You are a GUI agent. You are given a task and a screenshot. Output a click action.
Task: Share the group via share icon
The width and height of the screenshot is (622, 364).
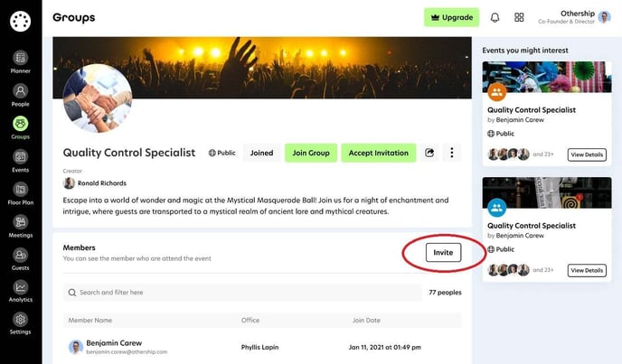(429, 153)
